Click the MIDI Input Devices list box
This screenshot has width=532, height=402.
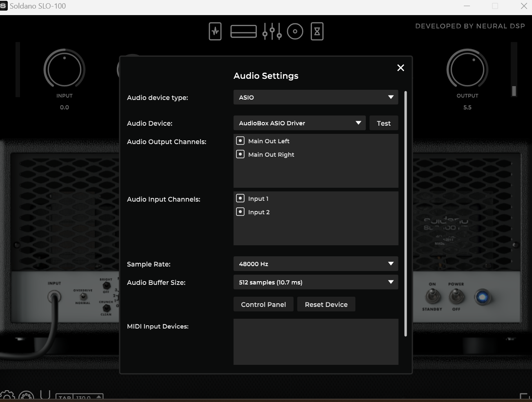(x=316, y=342)
